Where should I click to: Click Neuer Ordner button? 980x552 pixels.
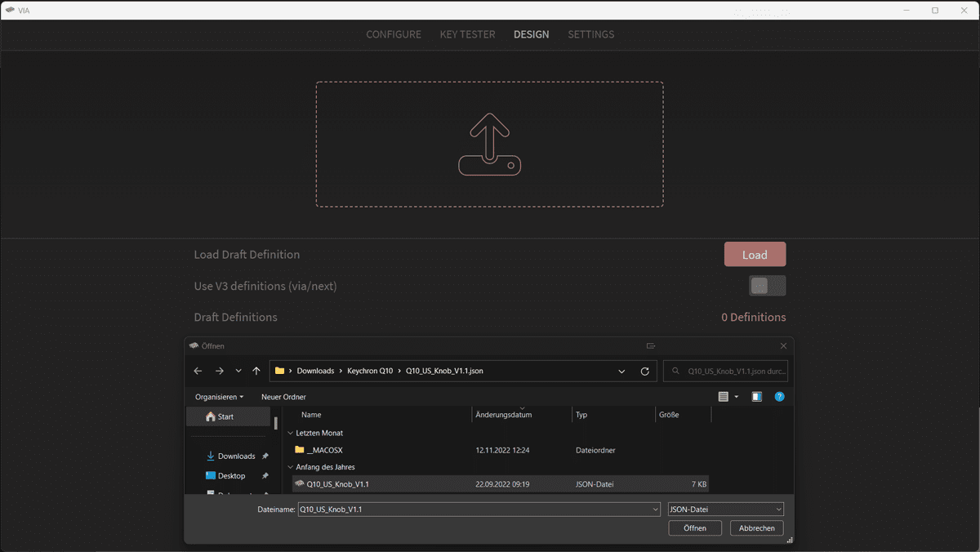click(283, 397)
